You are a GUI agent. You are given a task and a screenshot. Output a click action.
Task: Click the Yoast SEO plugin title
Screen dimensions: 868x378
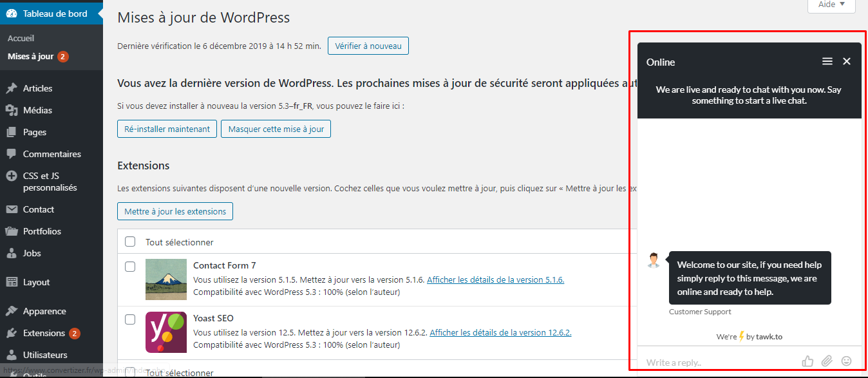(x=213, y=318)
